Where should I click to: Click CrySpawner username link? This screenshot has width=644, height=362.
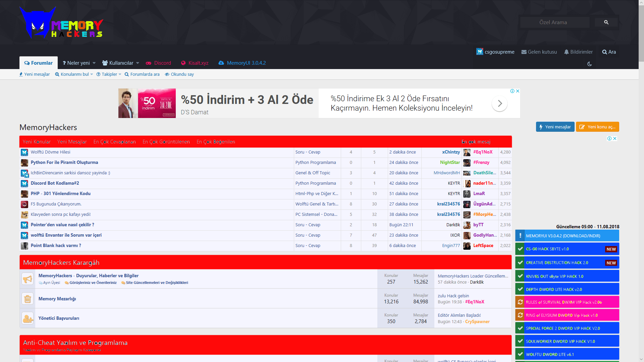[477, 321]
